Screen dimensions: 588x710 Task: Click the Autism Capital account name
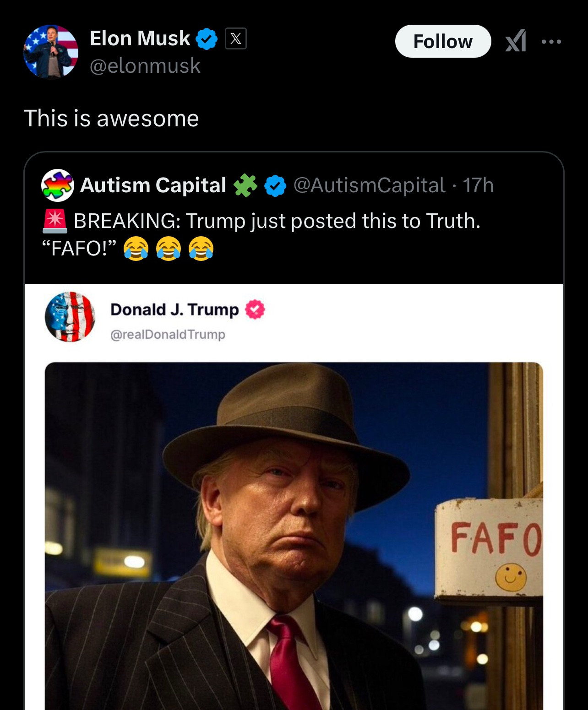click(153, 185)
